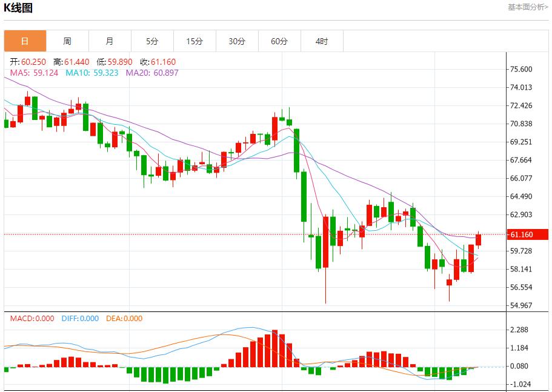Click the DEA:0.000 indicator label
This screenshot has width=552, height=392.
[x=124, y=319]
